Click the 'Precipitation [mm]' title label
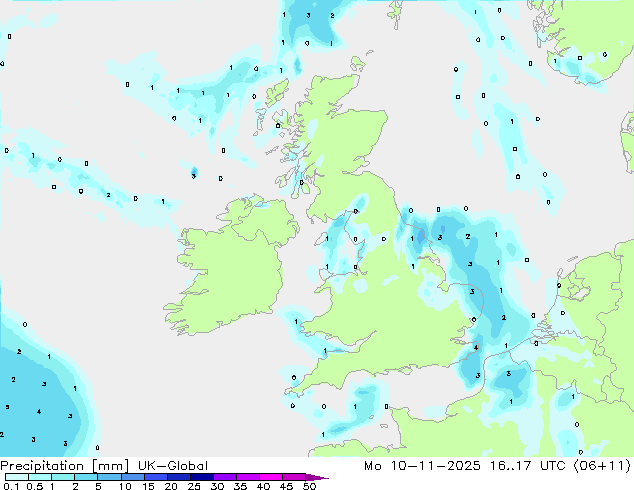634x490 pixels. (65, 466)
